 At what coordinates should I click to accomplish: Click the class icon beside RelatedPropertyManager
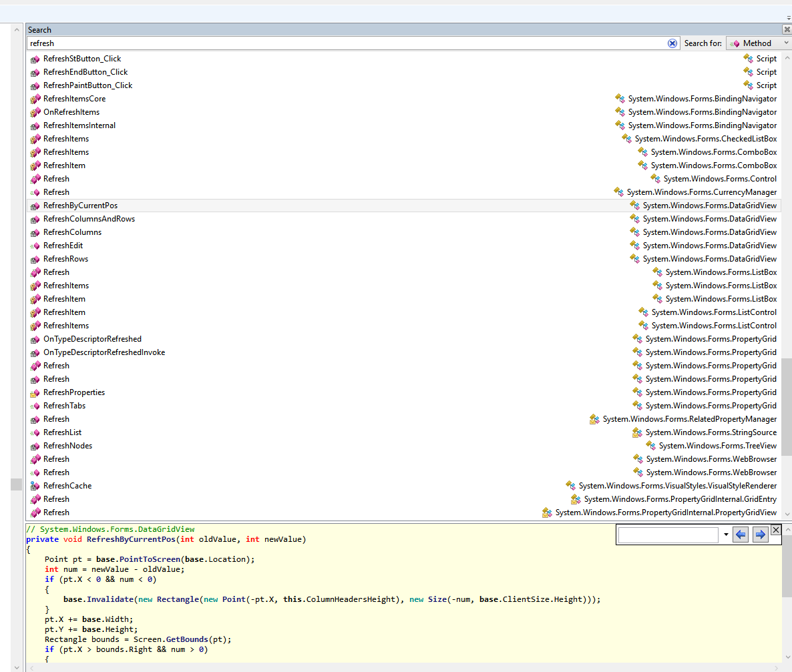pos(594,419)
